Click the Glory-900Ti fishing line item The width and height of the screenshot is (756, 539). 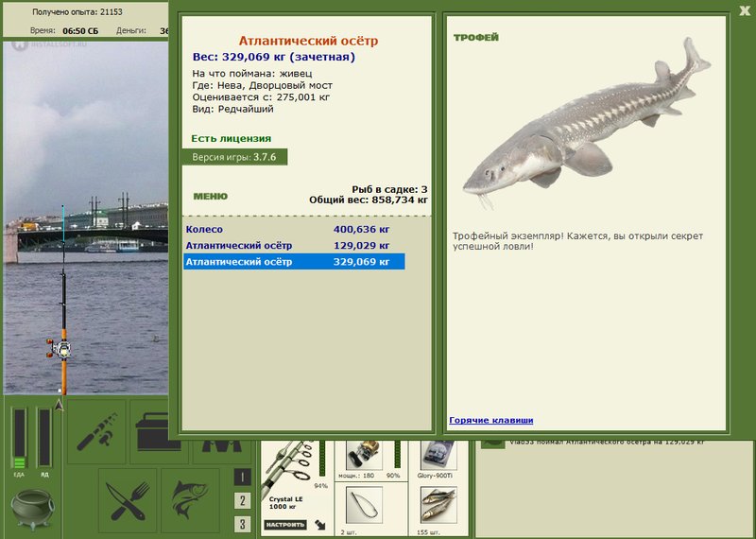point(438,456)
